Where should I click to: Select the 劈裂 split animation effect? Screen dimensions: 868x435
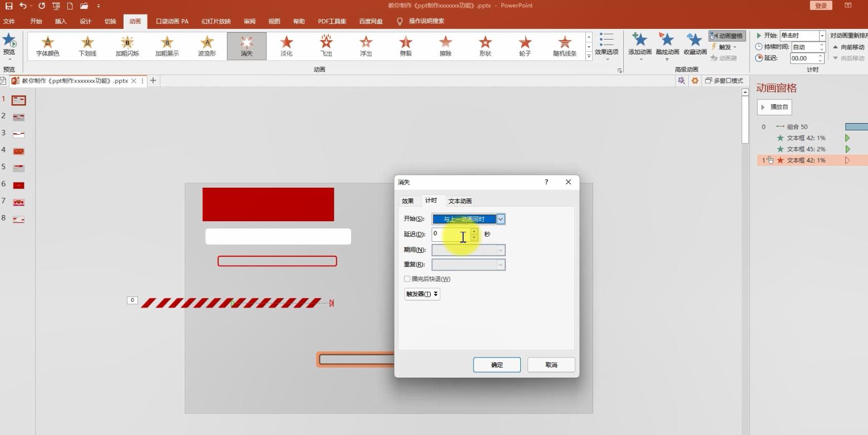tap(406, 46)
